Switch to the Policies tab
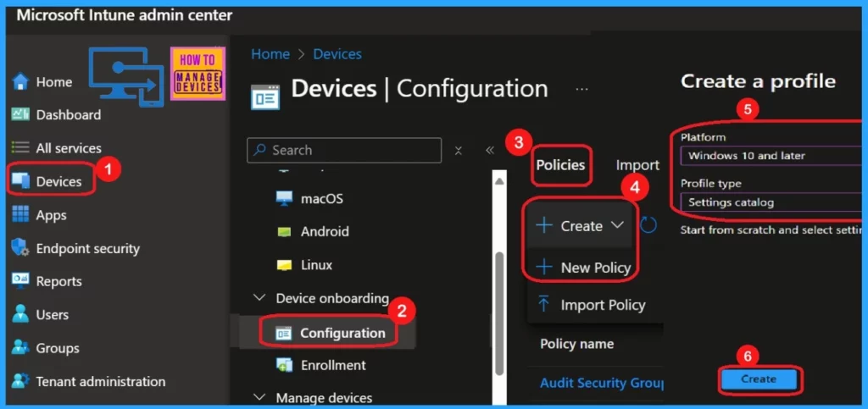868x409 pixels. pyautogui.click(x=561, y=165)
